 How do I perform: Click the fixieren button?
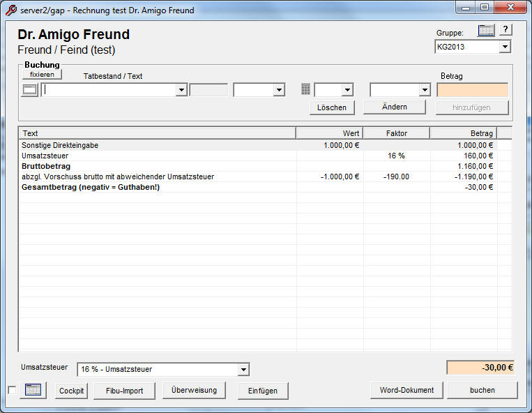[42, 74]
